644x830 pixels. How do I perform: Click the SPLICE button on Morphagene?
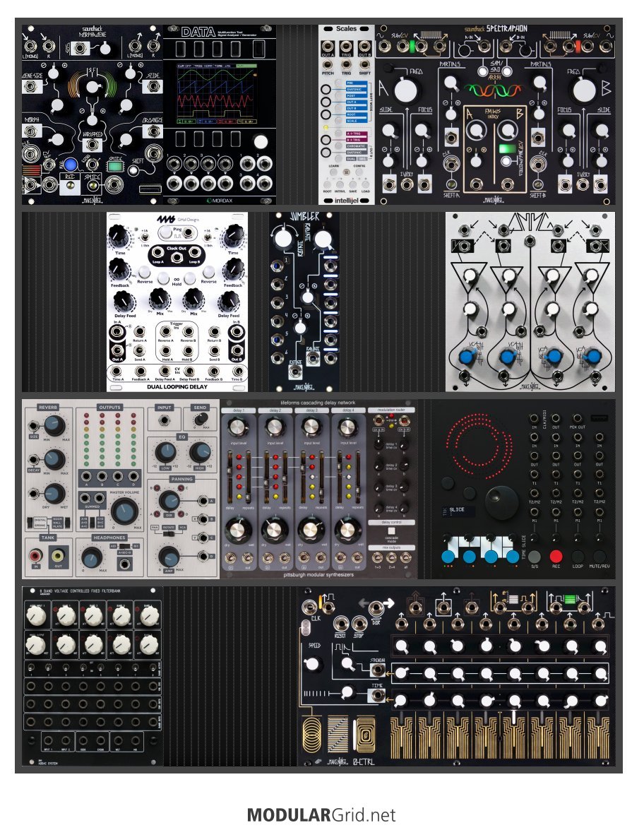pyautogui.click(x=93, y=185)
